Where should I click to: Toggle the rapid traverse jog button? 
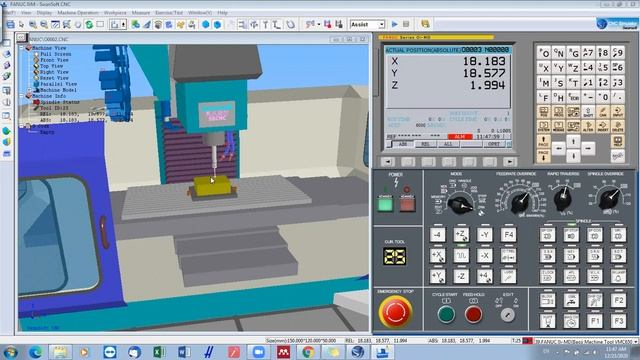pos(461,256)
